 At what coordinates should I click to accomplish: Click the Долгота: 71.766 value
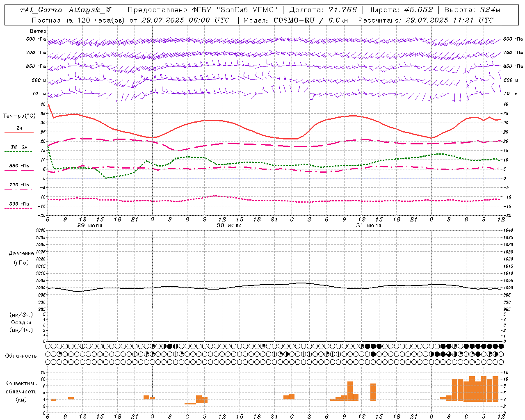point(323,10)
